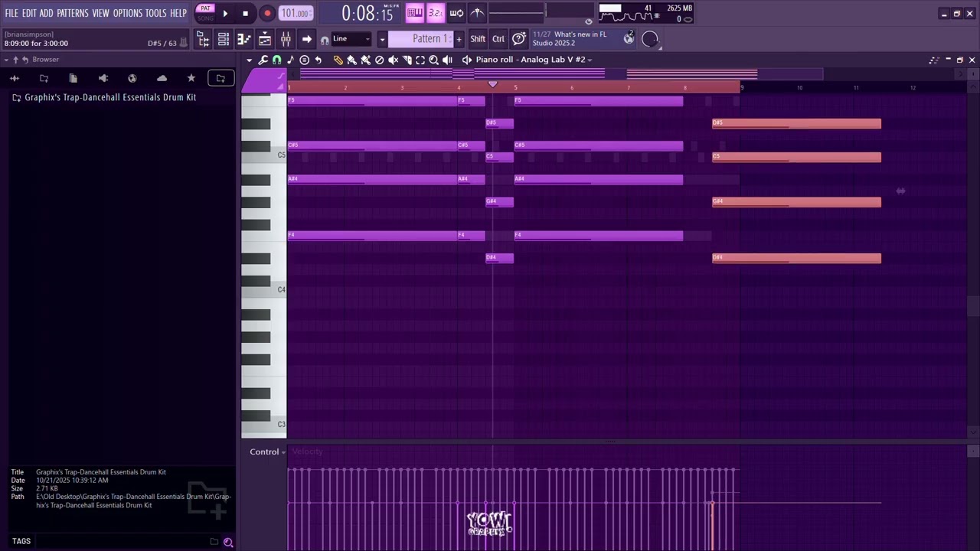Open the FILE menu
Viewport: 980px width, 551px height.
point(11,13)
